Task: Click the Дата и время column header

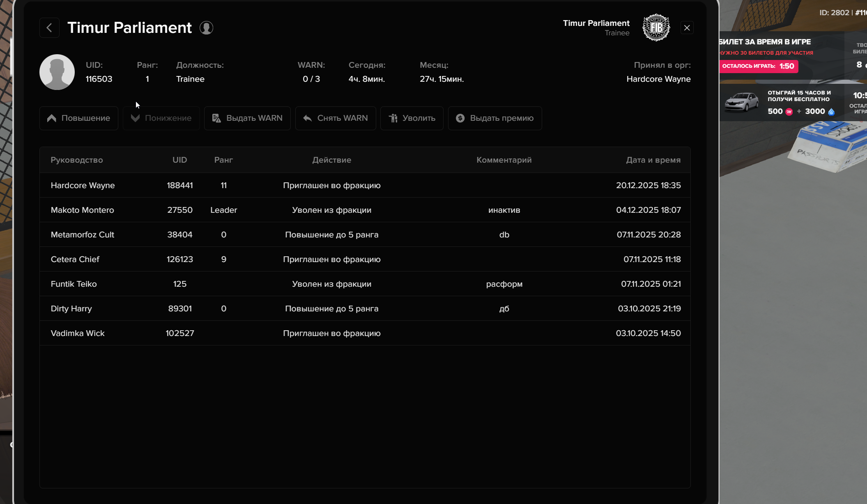Action: coord(653,160)
